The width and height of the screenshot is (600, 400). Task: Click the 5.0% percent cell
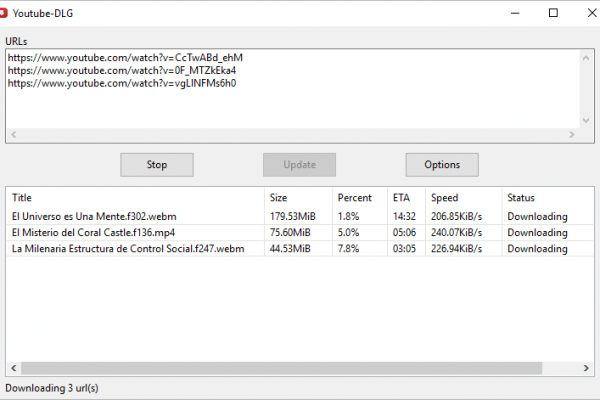tap(348, 232)
